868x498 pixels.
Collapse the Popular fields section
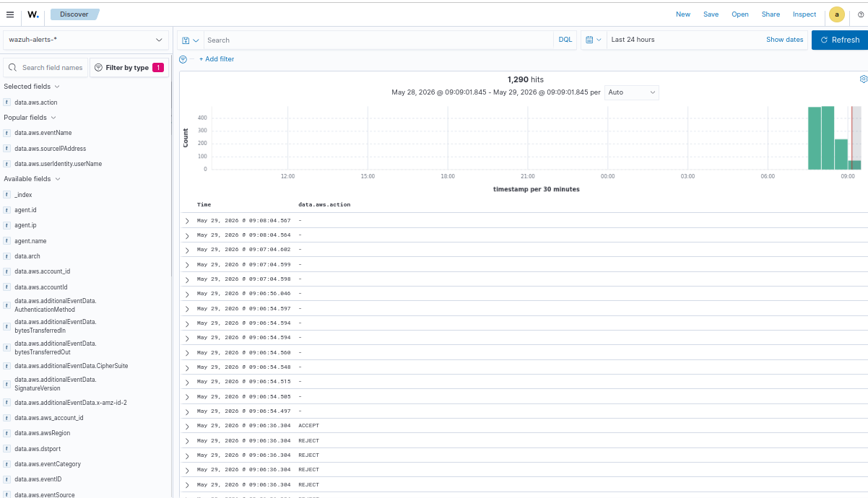point(30,118)
